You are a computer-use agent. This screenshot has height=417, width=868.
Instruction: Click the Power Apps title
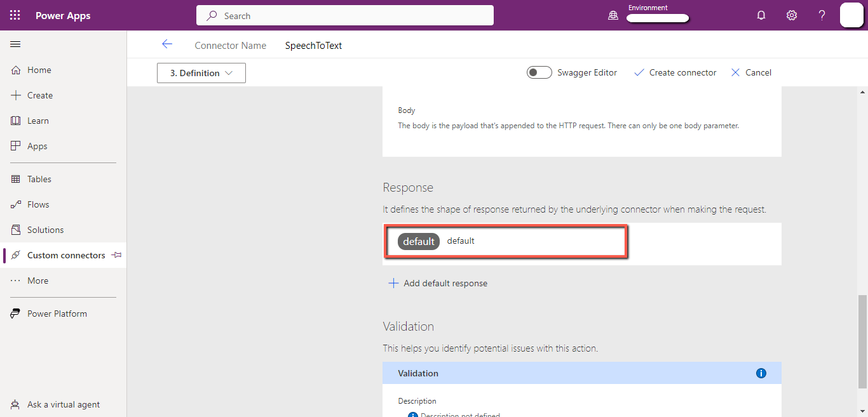pyautogui.click(x=63, y=16)
